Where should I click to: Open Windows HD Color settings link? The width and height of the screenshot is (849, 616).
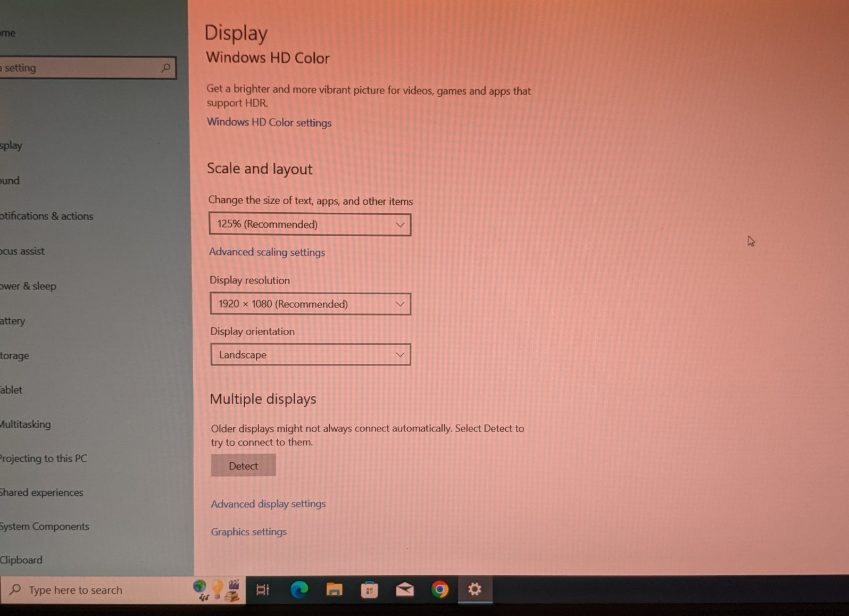click(269, 122)
